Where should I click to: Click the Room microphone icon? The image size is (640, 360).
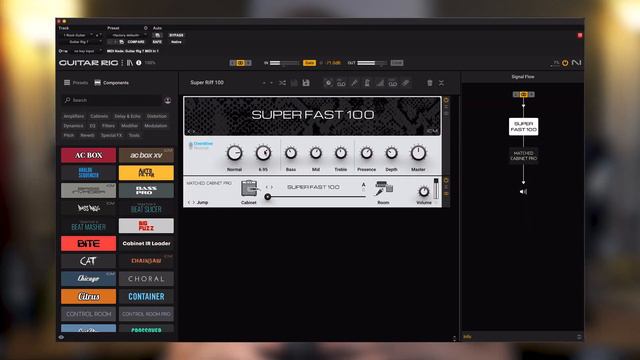click(x=383, y=188)
